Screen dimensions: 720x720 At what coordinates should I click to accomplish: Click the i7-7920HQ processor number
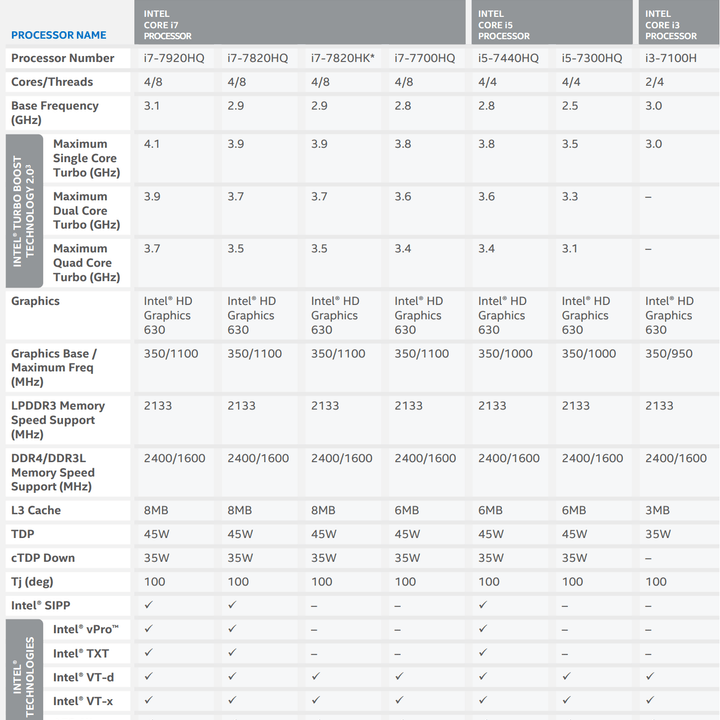(174, 58)
